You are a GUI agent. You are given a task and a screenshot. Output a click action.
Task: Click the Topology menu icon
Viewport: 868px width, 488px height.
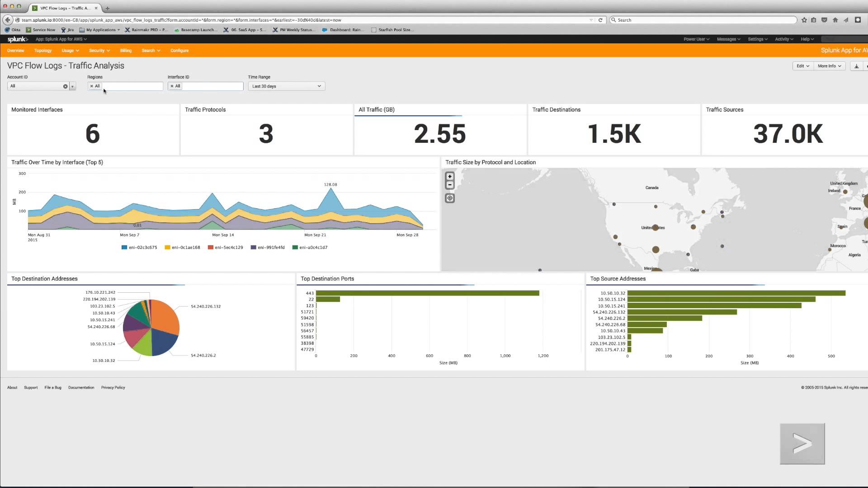click(42, 50)
